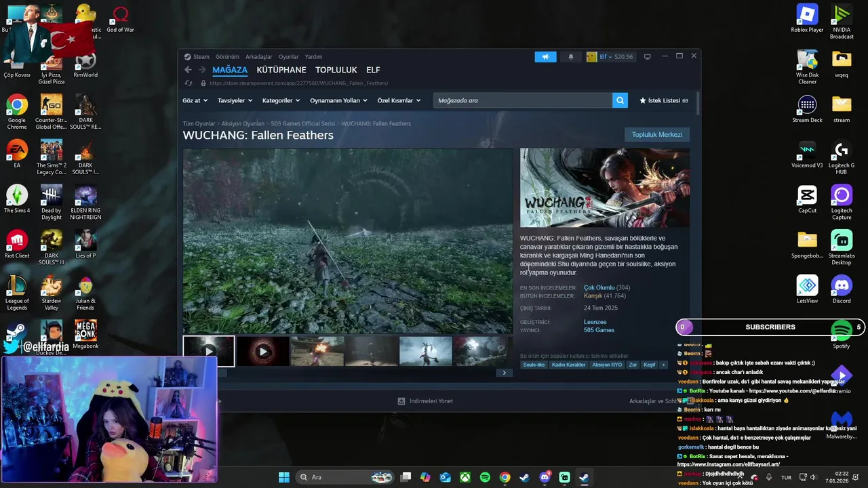Launch League of Legends shortcut
868x488 pixels.
(17, 293)
